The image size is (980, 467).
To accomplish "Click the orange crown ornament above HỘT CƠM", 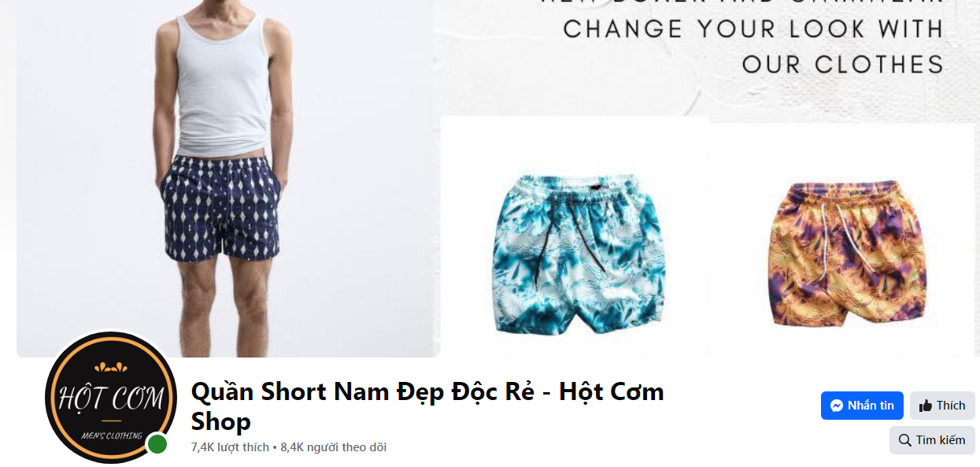I will 110,367.
